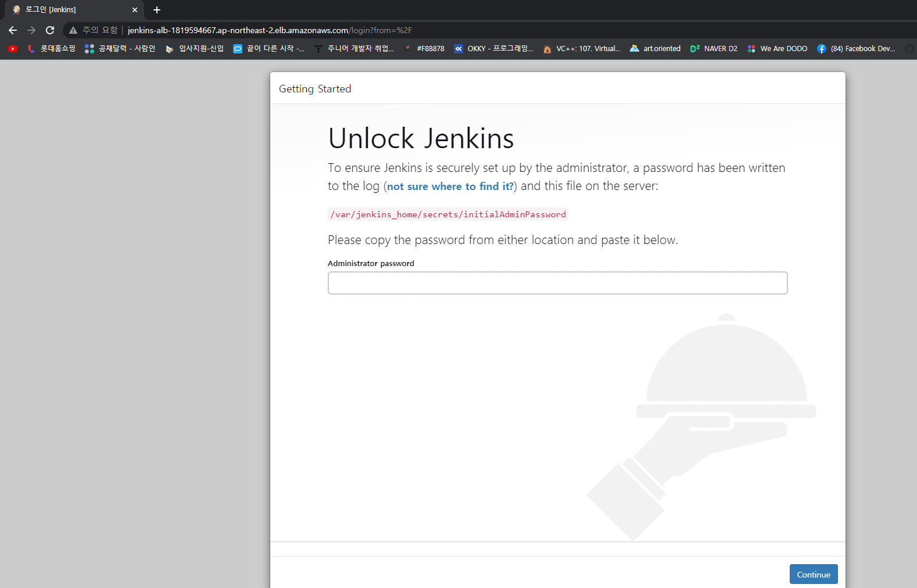Click the Jenkins favicon on the tab
The width and height of the screenshot is (917, 588).
(16, 10)
